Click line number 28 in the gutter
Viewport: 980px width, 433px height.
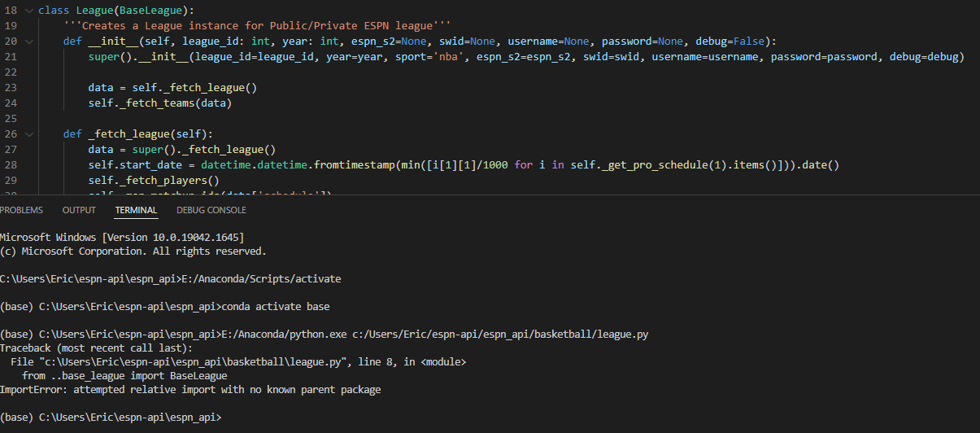pos(11,165)
